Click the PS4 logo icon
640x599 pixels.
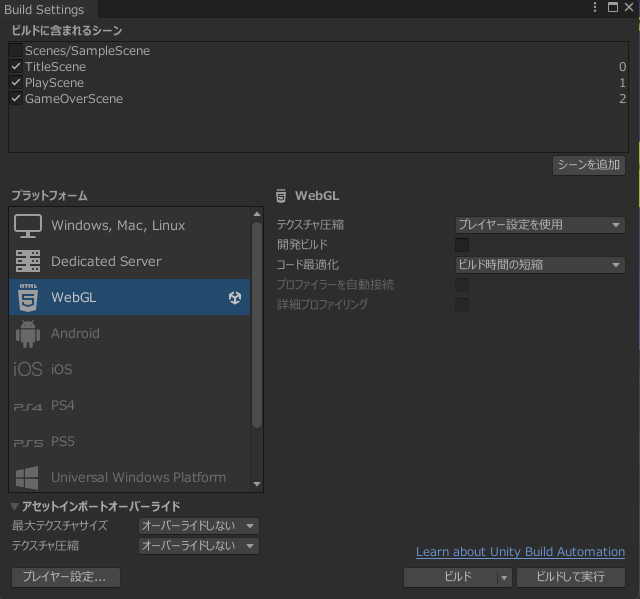28,407
